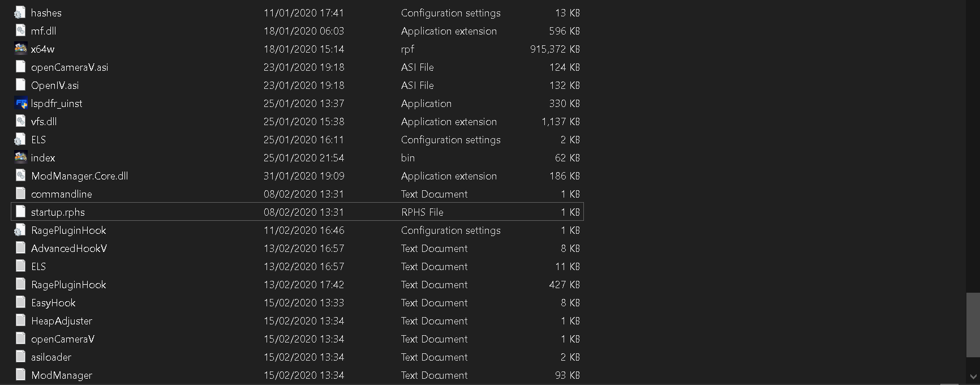The image size is (980, 385).
Task: Click the asiloader text document name
Action: point(51,357)
